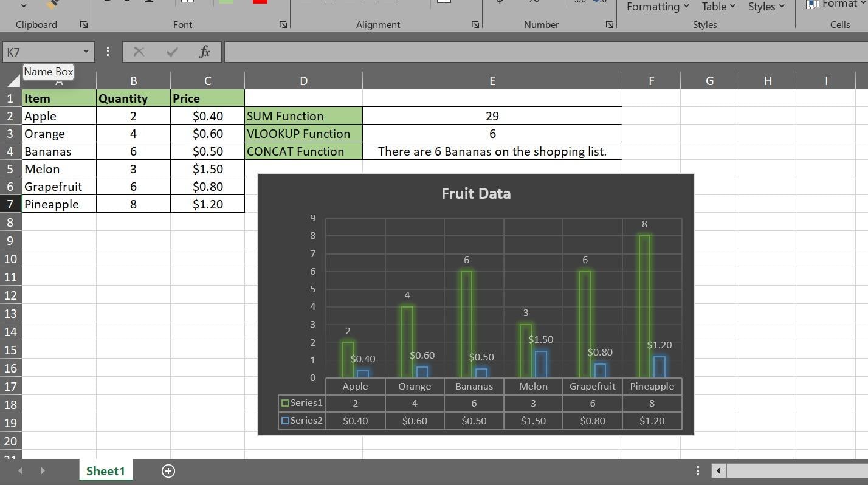Select the CONCAT Function label cell
Viewport: 868px width, 485px height.
(303, 151)
